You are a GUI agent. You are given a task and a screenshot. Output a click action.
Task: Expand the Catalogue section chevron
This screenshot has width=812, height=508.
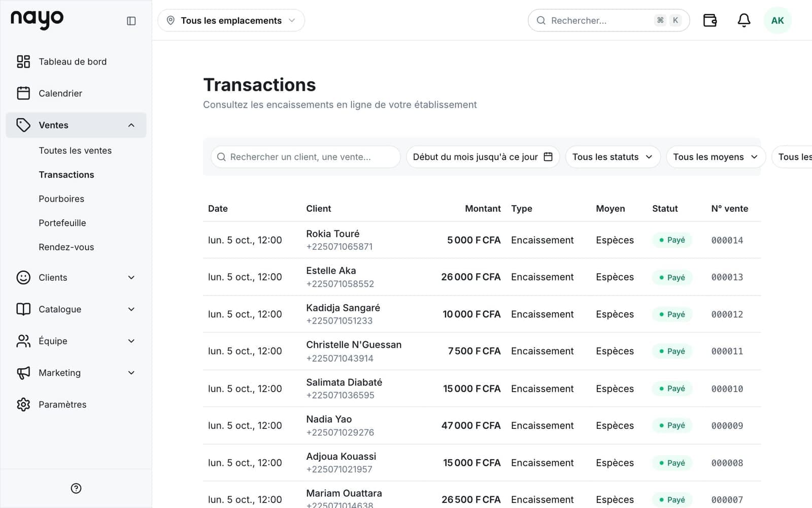131,309
